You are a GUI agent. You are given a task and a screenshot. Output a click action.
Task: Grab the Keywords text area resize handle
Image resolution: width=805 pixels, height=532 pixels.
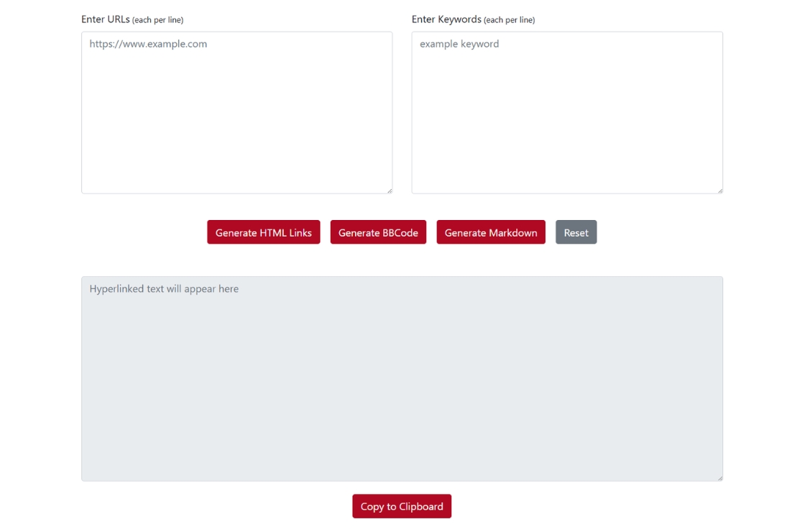pos(719,190)
